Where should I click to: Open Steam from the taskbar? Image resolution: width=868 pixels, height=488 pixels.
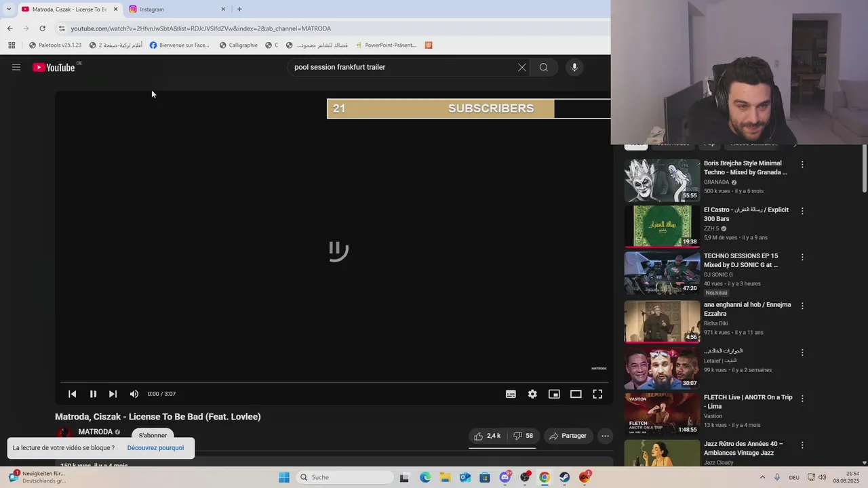pyautogui.click(x=564, y=477)
